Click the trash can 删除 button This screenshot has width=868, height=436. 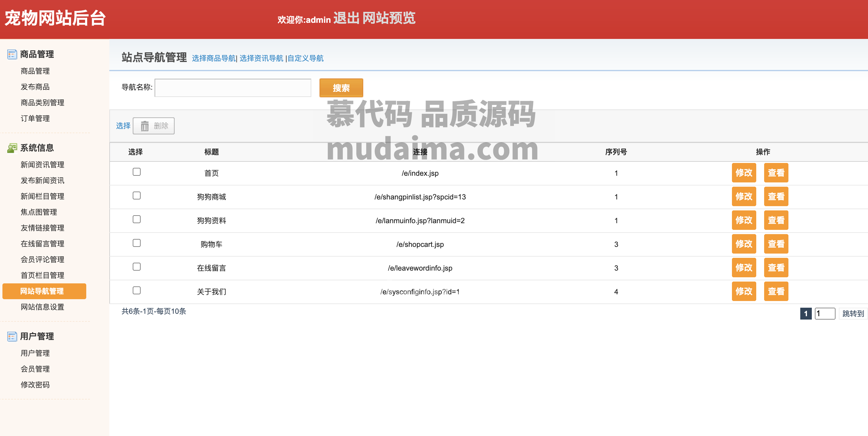(154, 126)
